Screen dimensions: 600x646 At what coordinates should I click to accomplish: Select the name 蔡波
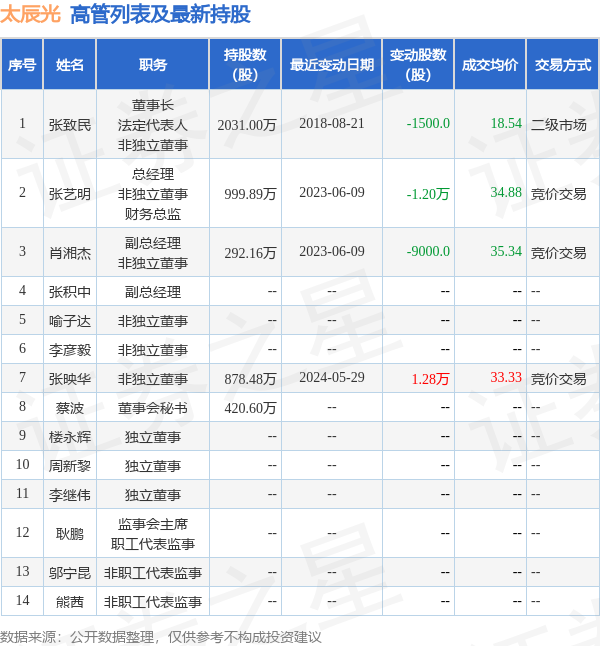click(70, 408)
